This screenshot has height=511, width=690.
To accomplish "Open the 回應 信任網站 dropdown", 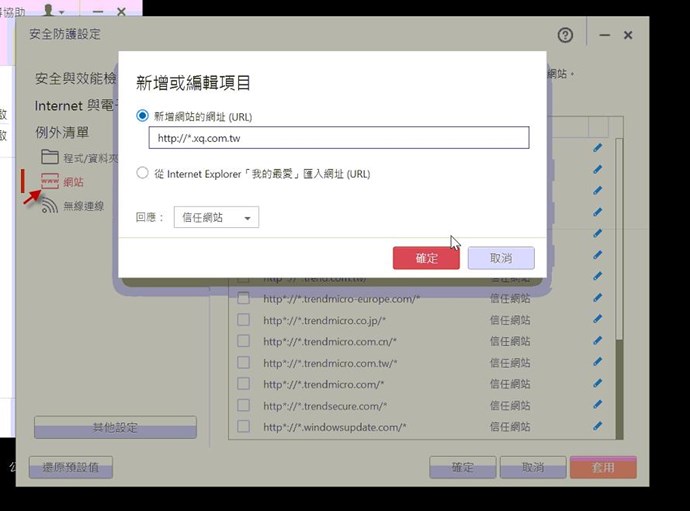I will 216,217.
